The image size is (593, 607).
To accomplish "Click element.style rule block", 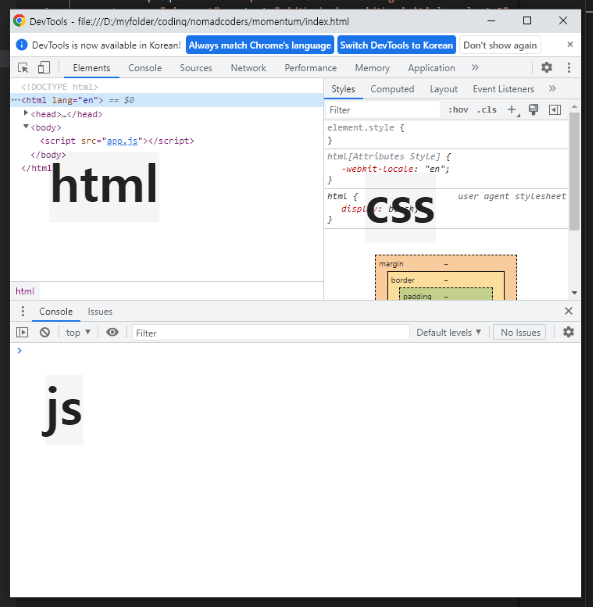I will tap(446, 134).
